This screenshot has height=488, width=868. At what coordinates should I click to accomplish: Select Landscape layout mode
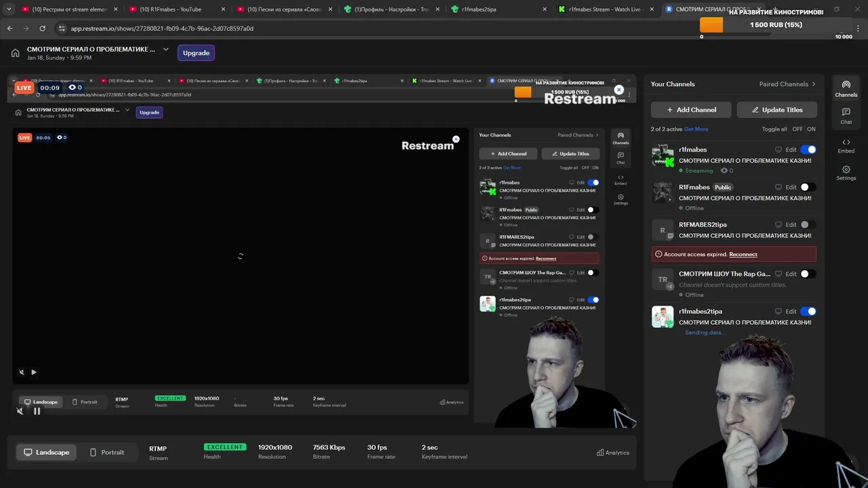point(47,452)
